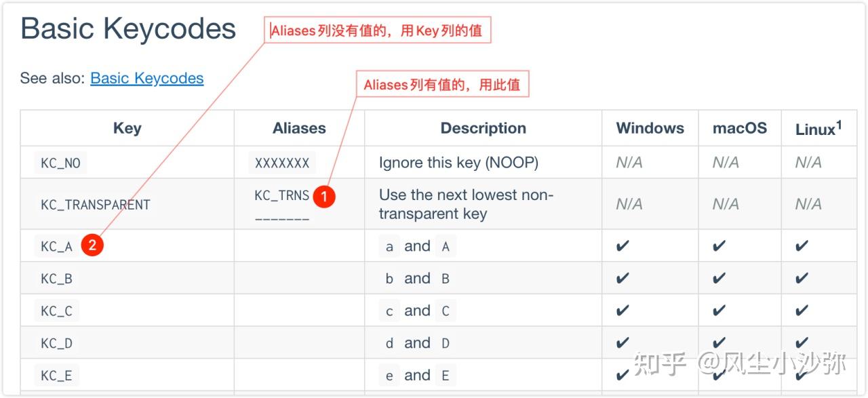Click red annotation badge number 2
Viewport: 868px width, 398px height.
click(92, 246)
